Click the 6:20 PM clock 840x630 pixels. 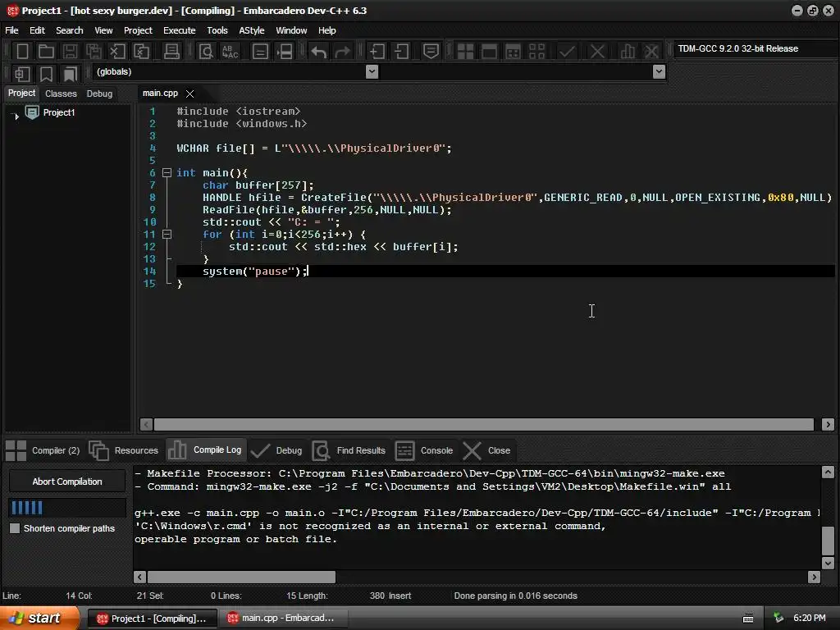click(x=810, y=618)
